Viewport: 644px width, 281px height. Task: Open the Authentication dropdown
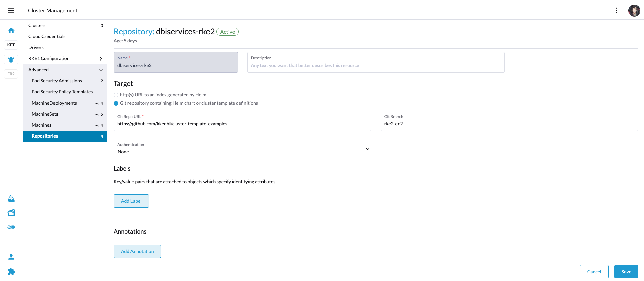coord(242,148)
